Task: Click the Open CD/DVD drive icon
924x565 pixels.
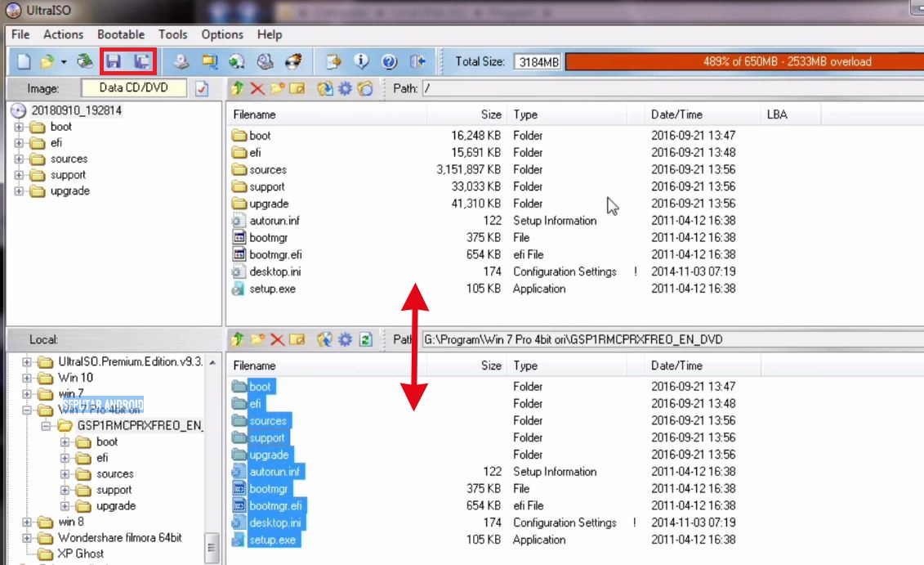Action: [x=85, y=61]
